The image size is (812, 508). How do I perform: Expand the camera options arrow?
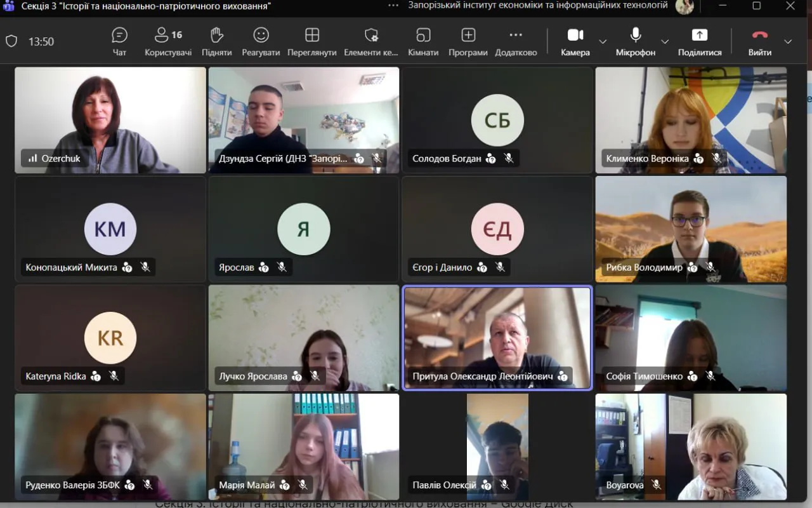(x=603, y=42)
